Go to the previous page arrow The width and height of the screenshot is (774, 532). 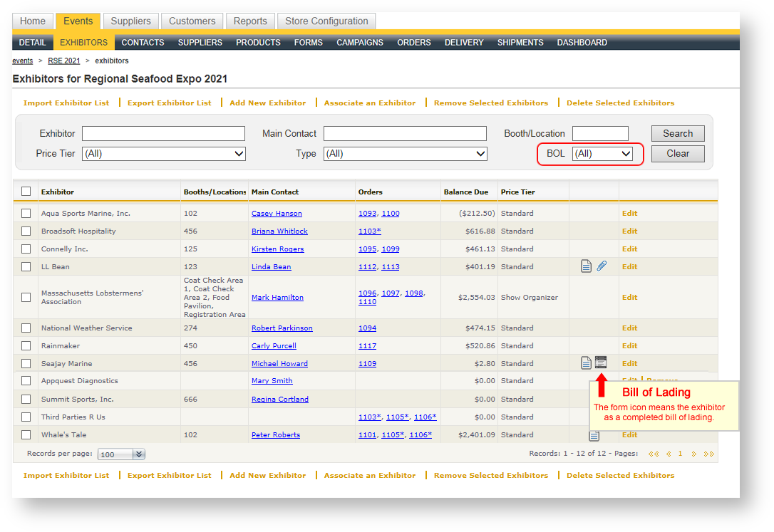point(667,454)
